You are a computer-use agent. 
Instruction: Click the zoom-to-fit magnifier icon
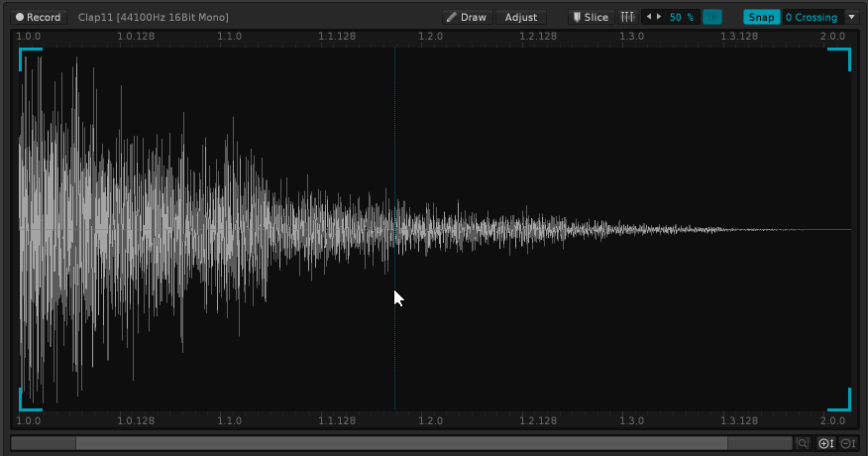(803, 443)
